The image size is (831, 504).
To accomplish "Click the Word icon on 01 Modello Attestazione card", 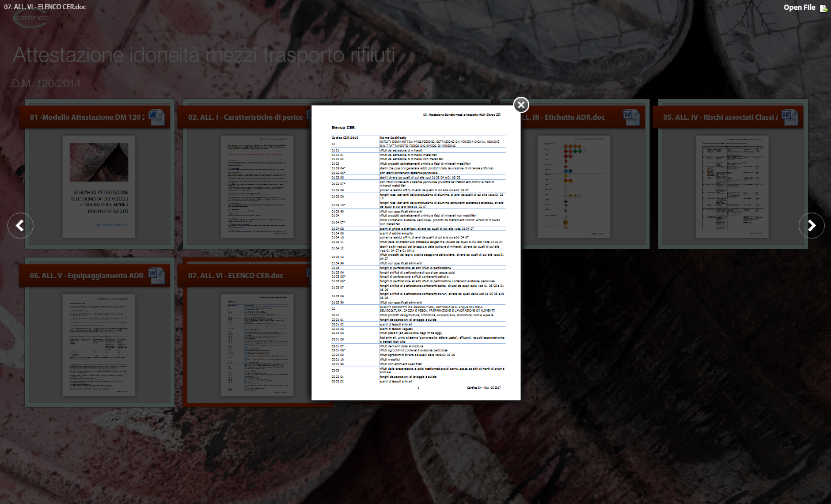I will [157, 117].
